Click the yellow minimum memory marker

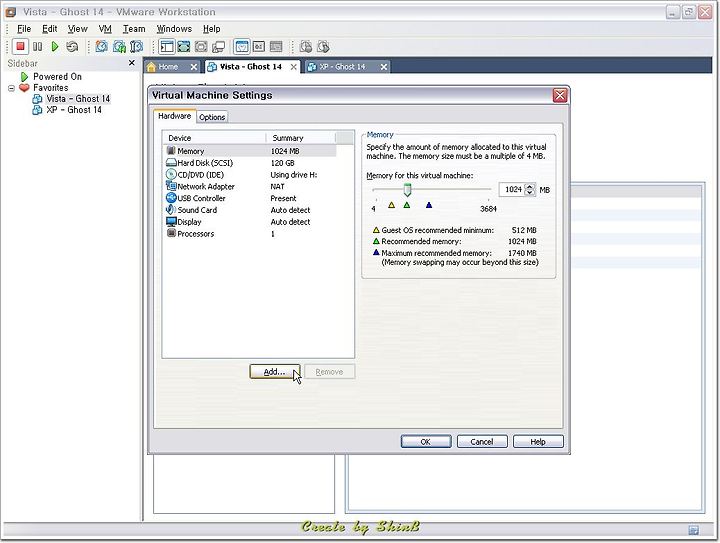[x=392, y=205]
